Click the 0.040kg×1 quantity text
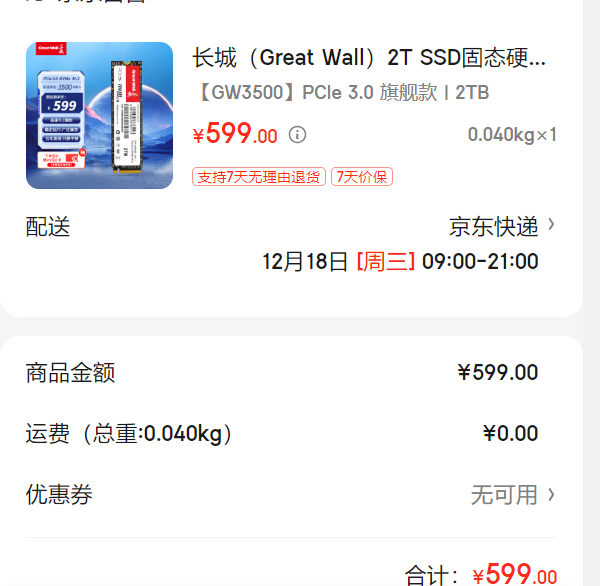This screenshot has height=586, width=600. [x=512, y=135]
